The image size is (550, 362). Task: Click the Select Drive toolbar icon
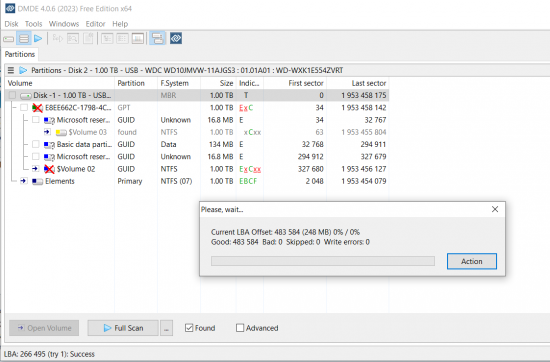point(9,39)
